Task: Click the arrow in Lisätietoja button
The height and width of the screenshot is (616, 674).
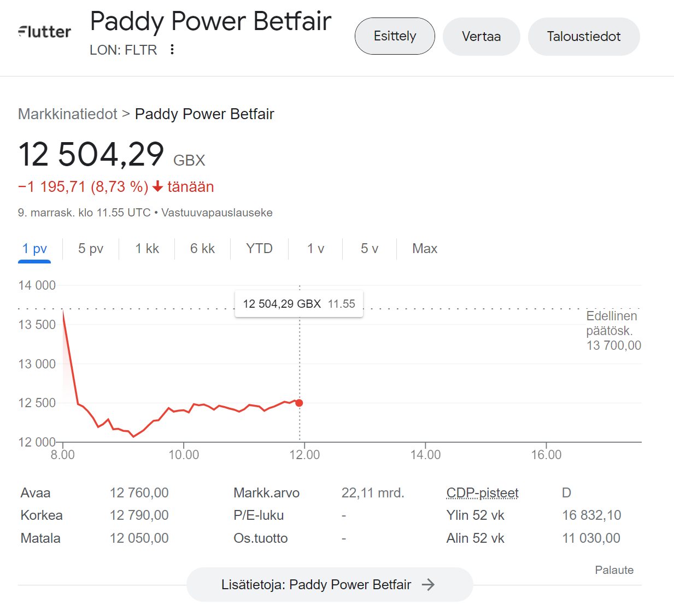Action: (x=429, y=585)
